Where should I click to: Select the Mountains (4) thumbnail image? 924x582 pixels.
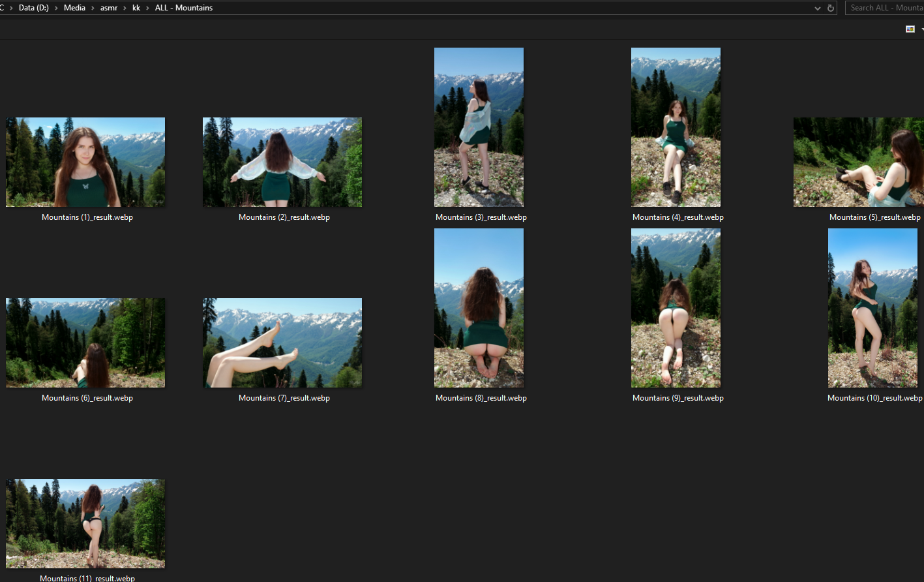click(x=676, y=127)
